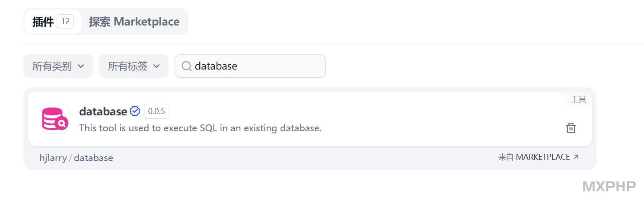644x200 pixels.
Task: Click the pink database plugin icon
Action: (x=55, y=119)
